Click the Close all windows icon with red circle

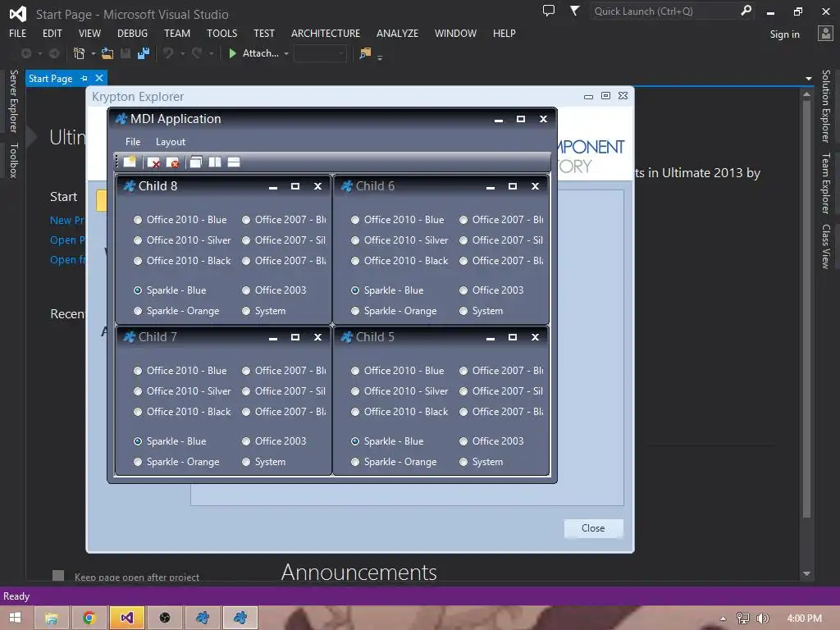(x=172, y=162)
